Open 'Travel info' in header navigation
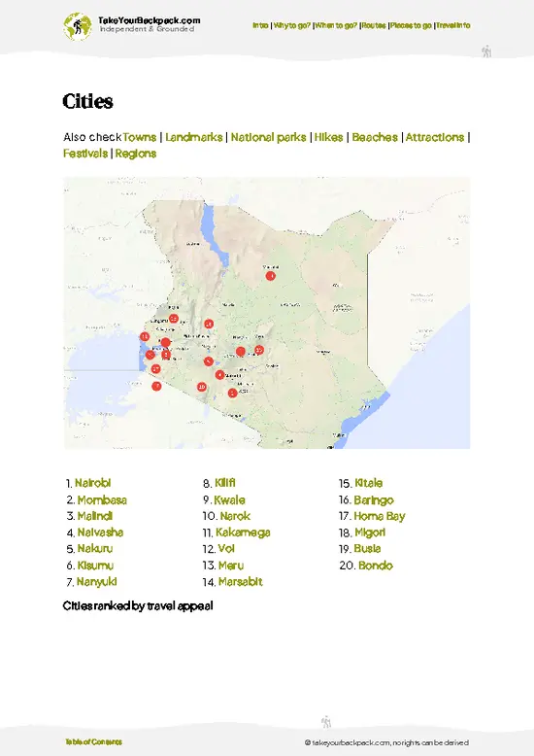Screen dimensions: 534x756 coord(453,25)
